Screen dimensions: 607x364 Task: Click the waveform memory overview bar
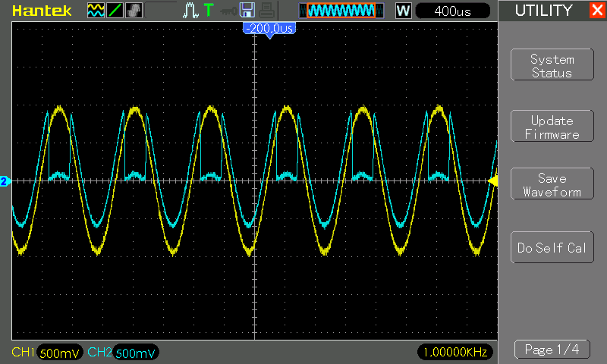[341, 11]
